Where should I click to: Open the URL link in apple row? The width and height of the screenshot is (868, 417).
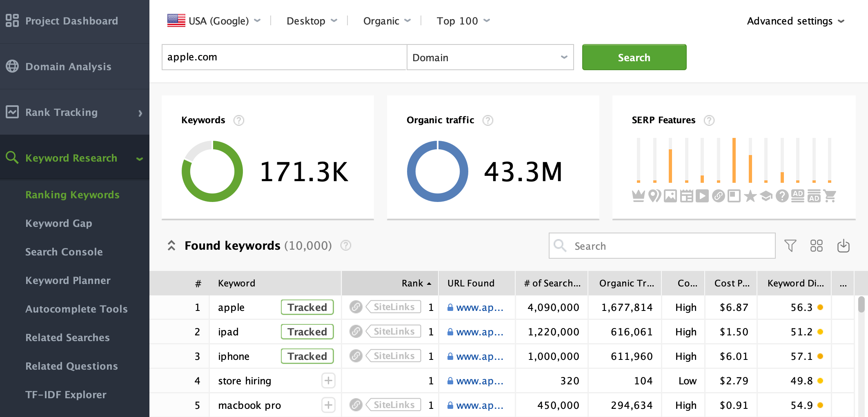479,308
